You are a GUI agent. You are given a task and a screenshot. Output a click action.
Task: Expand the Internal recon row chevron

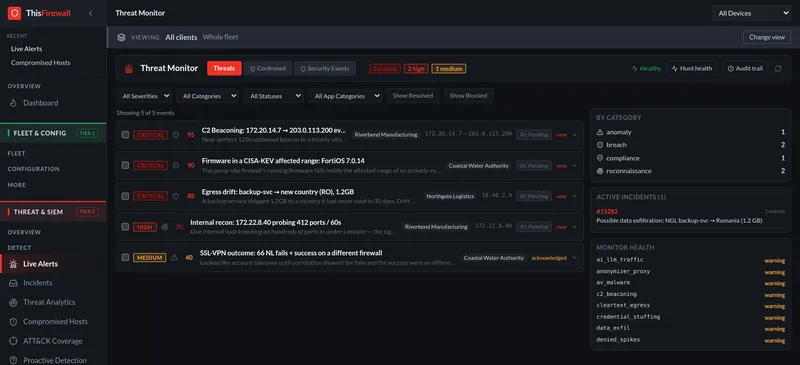tap(574, 227)
